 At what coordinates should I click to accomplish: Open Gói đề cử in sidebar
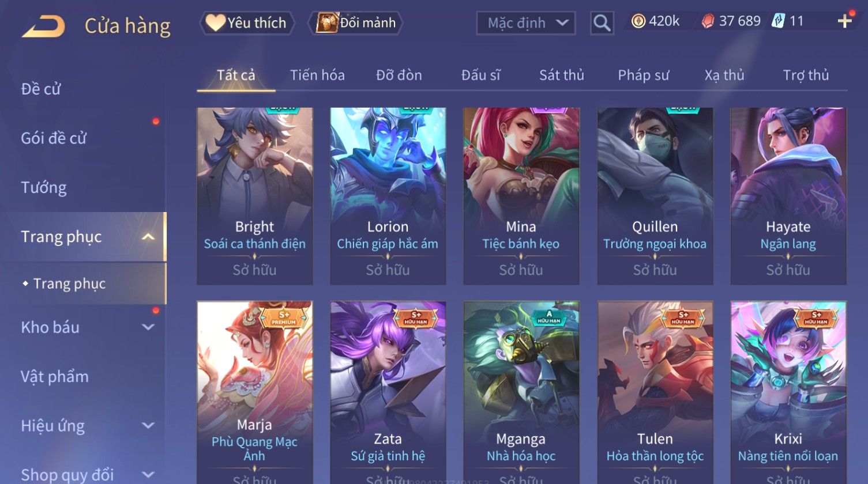point(54,138)
